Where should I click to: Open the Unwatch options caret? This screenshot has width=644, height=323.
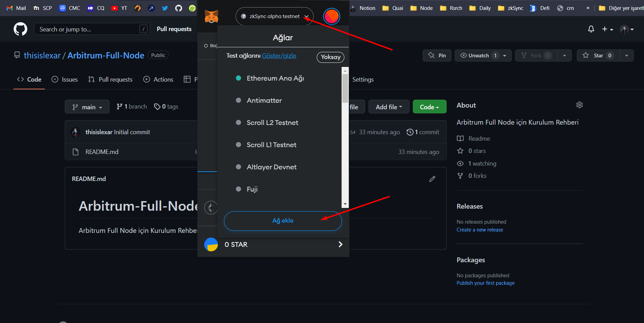[x=505, y=55]
